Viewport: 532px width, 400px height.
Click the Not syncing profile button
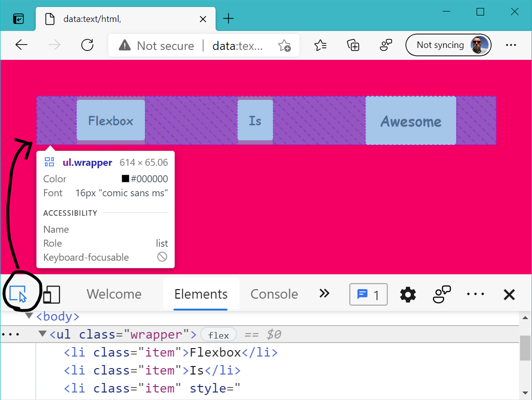point(448,45)
